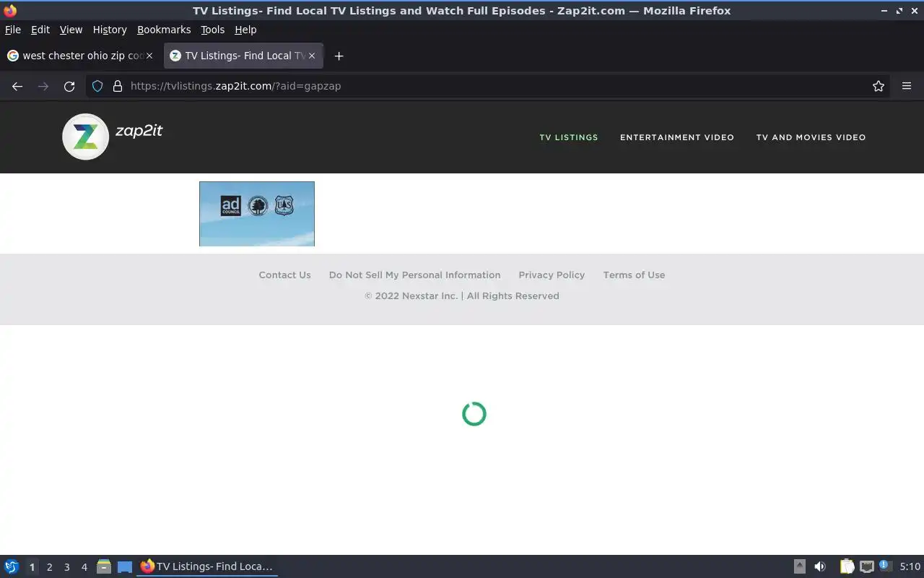
Task: Open the file manager taskbar icon
Action: pos(104,567)
